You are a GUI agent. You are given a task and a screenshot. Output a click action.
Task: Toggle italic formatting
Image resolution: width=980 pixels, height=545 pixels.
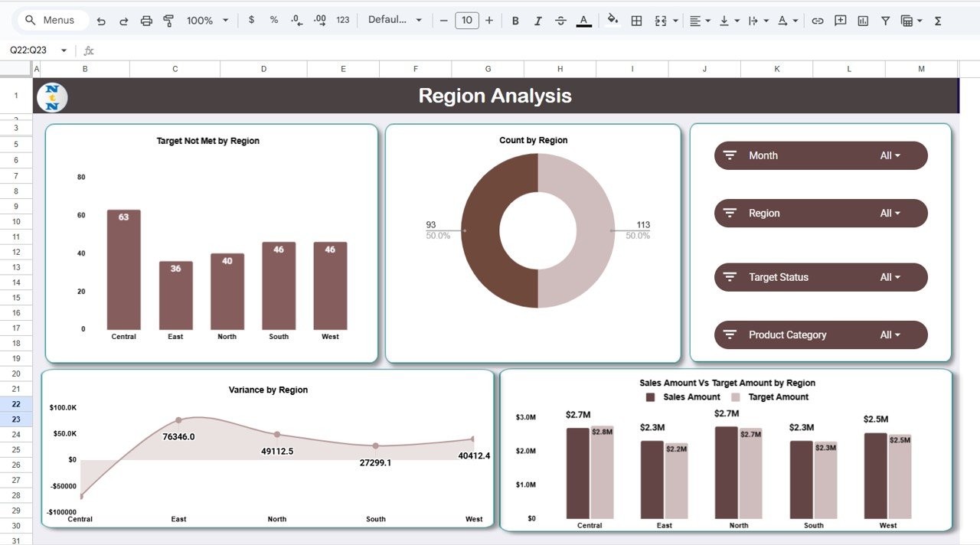tap(538, 20)
